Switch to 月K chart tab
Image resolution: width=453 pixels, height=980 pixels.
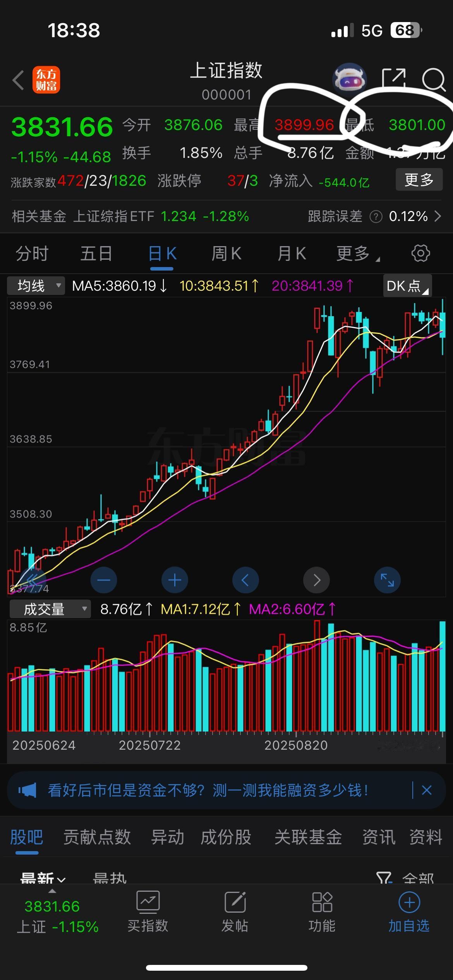[292, 254]
